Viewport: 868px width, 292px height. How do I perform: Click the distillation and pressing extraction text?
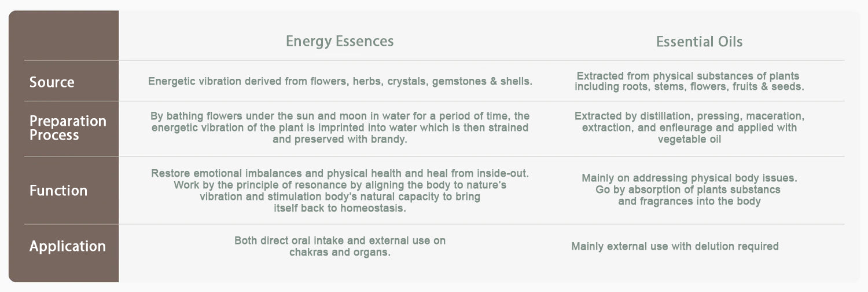[x=689, y=116]
